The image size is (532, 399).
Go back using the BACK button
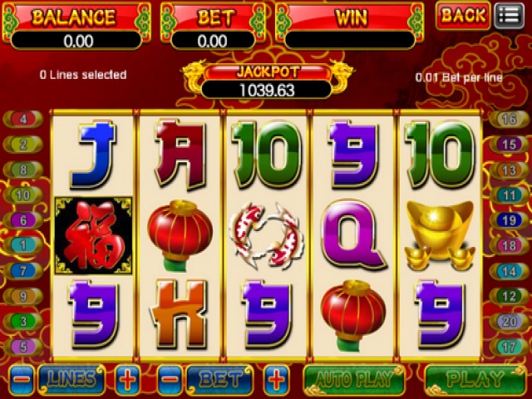click(463, 16)
